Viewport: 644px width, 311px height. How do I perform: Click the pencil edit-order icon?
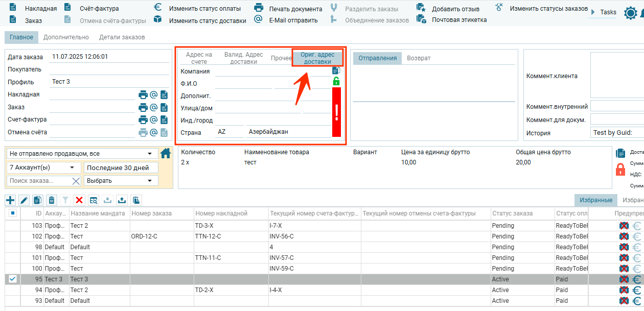click(24, 200)
